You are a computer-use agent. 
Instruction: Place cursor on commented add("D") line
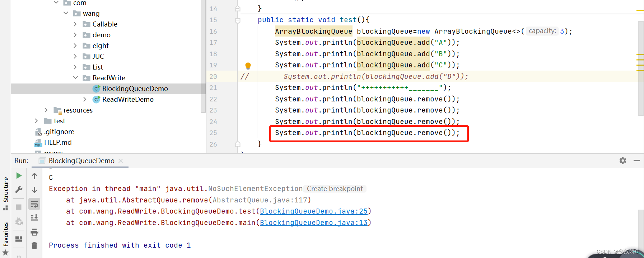click(376, 77)
